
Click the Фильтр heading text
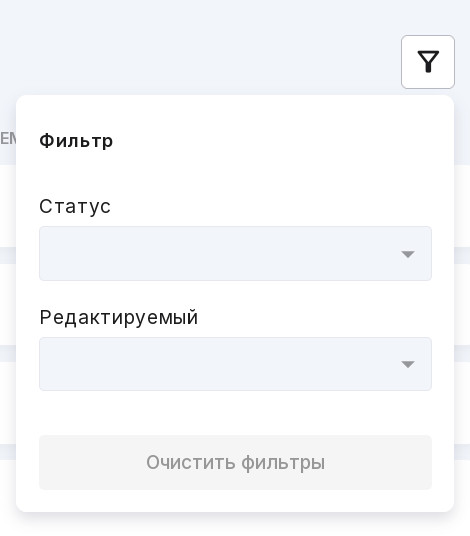pos(76,141)
